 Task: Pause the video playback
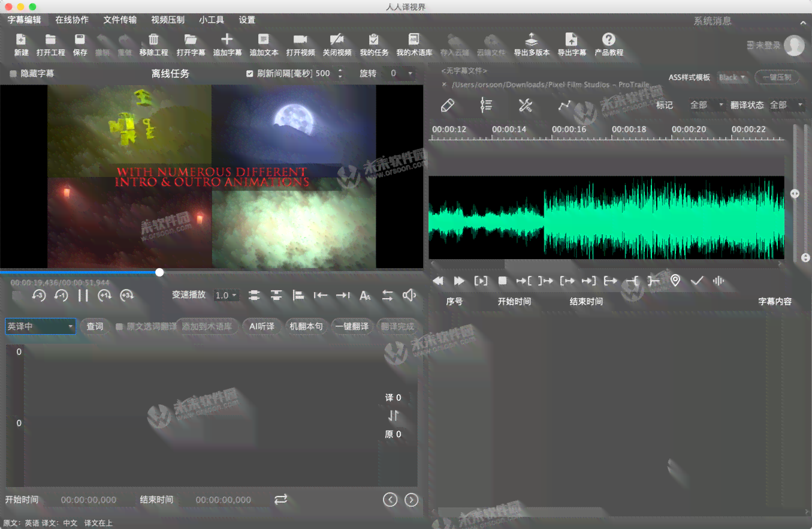pos(83,295)
